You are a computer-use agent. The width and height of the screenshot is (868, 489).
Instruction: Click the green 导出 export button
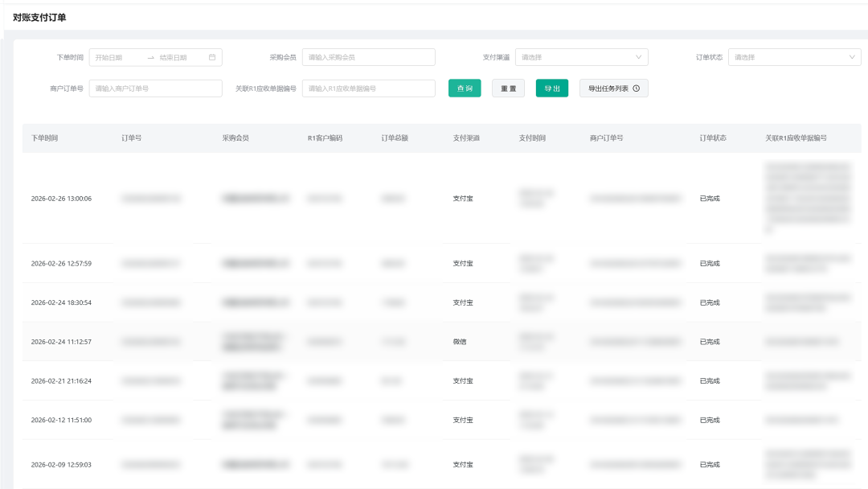[552, 88]
